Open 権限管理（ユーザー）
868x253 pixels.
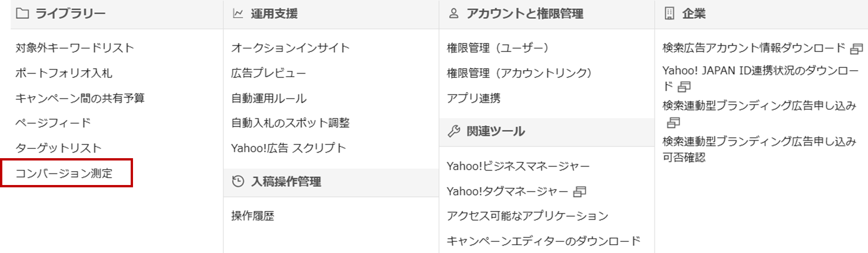pyautogui.click(x=498, y=48)
